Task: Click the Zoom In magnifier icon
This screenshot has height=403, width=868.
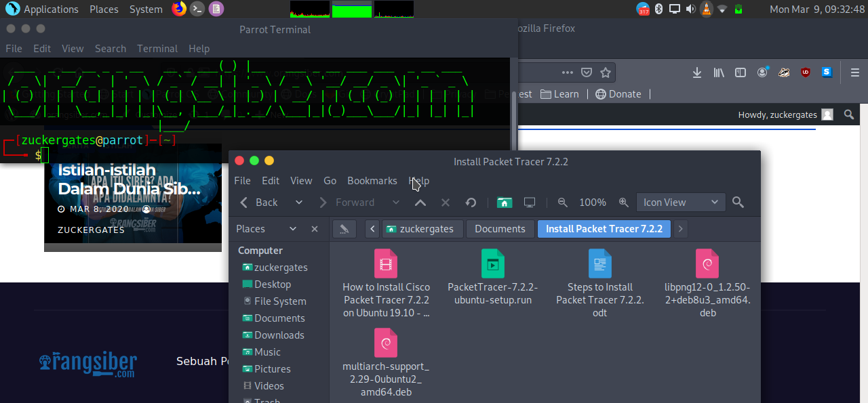Action: click(624, 202)
